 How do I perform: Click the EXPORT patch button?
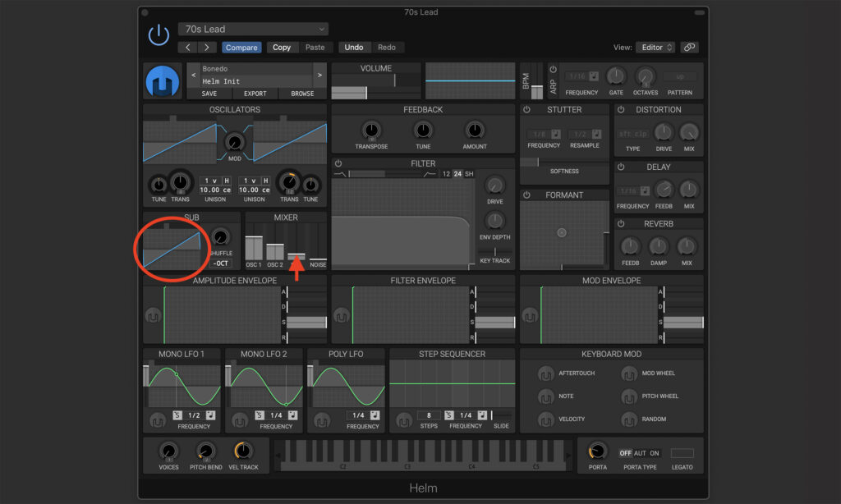255,94
